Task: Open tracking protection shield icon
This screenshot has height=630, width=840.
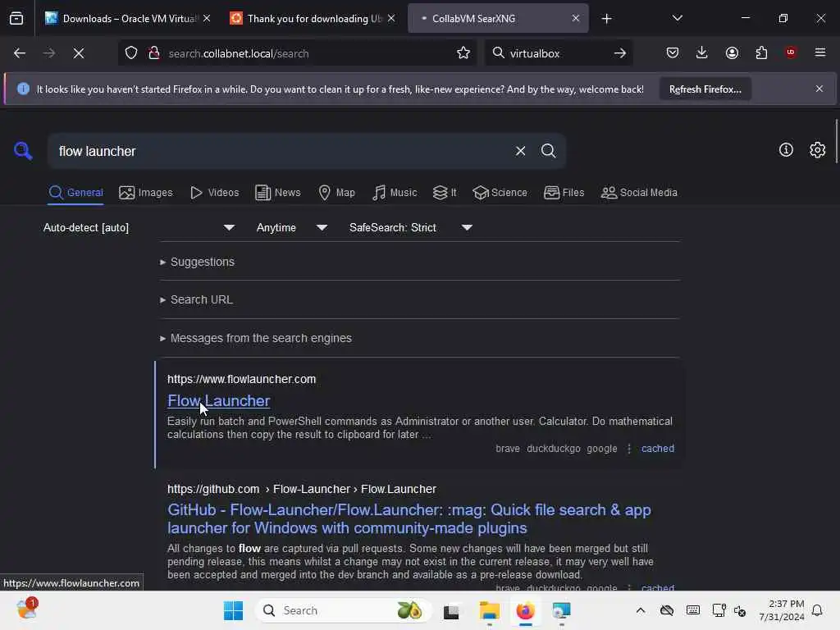Action: (131, 53)
